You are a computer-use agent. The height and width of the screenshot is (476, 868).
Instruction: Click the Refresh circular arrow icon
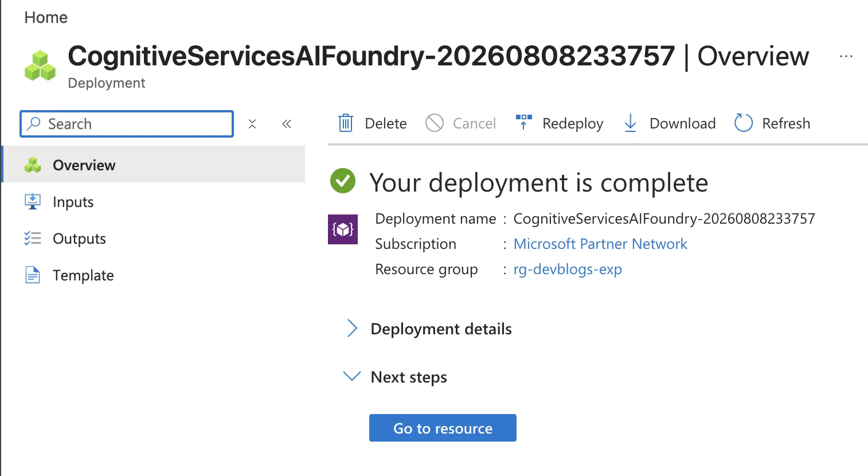(744, 123)
